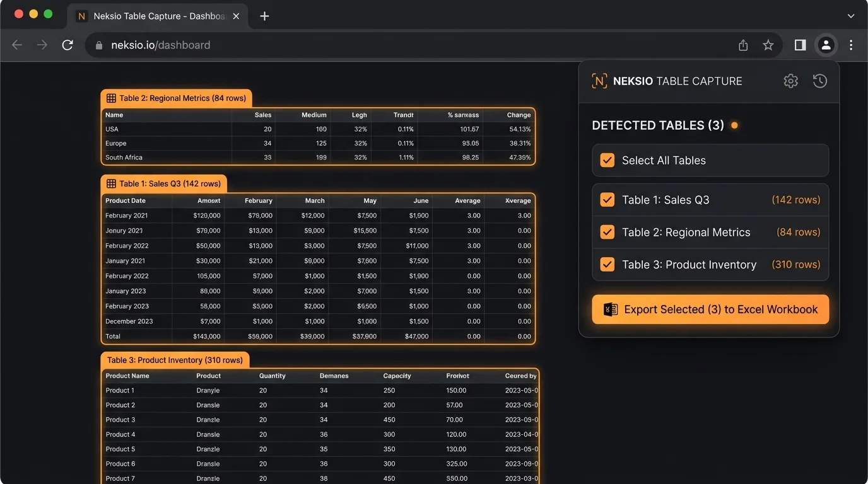Screen dimensions: 868x484
Task: Click the South Africa row name
Action: pyautogui.click(x=124, y=158)
